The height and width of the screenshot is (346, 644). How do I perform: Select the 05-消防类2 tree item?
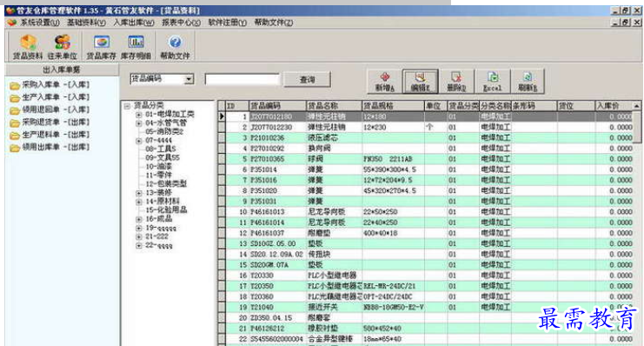pyautogui.click(x=164, y=132)
